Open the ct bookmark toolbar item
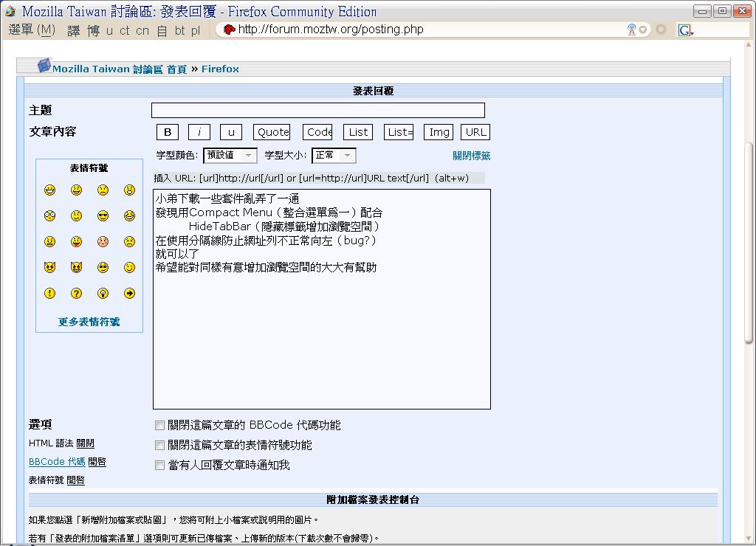 pos(124,30)
